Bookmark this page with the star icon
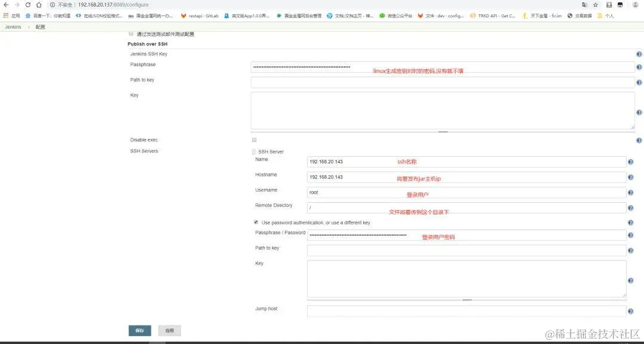This screenshot has height=344, width=644. click(x=596, y=5)
